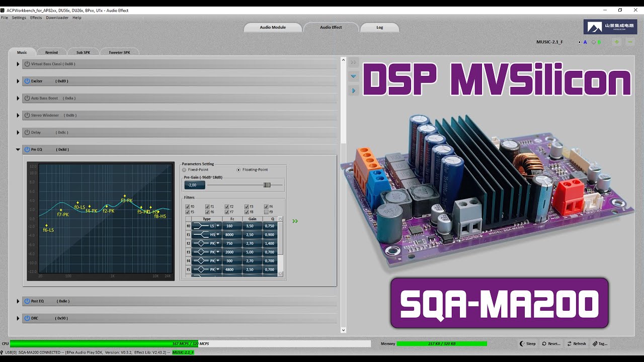Viewport: 644px width, 362px height.
Task: Open f0 filter type dropdown
Action: pyautogui.click(x=218, y=226)
